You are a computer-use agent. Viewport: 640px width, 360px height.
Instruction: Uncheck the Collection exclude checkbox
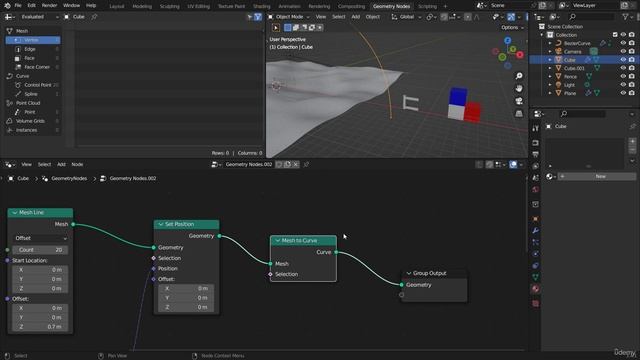click(615, 35)
